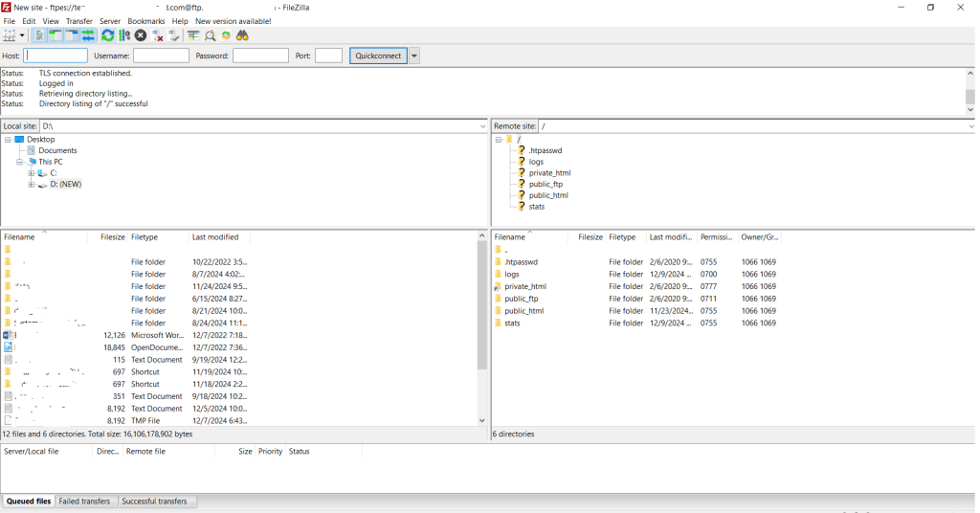Image resolution: width=980 pixels, height=513 pixels.
Task: Toggle transfer queue display icon
Action: pyautogui.click(x=88, y=35)
